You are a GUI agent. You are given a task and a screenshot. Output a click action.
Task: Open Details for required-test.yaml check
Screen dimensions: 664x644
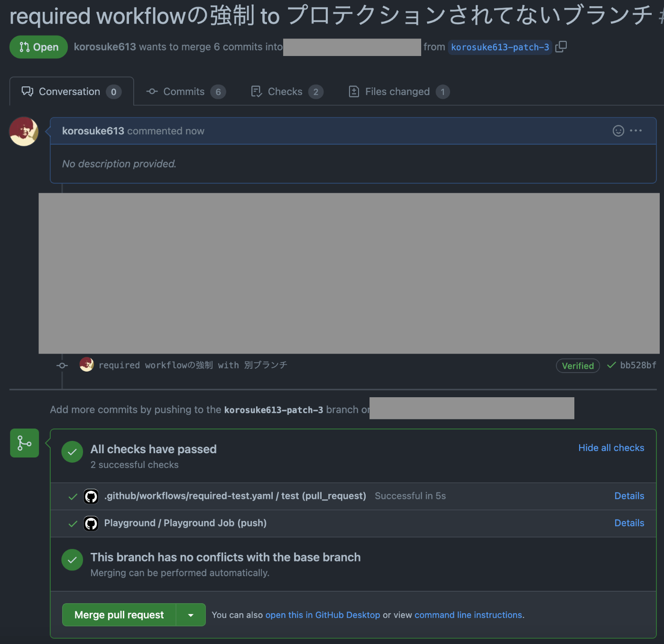click(x=629, y=496)
